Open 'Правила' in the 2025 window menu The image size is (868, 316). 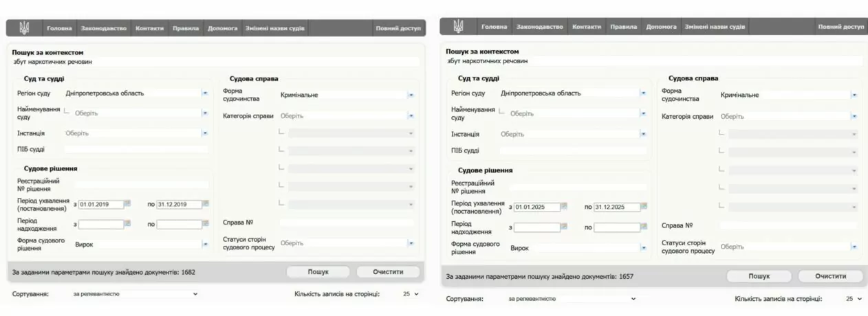click(623, 27)
